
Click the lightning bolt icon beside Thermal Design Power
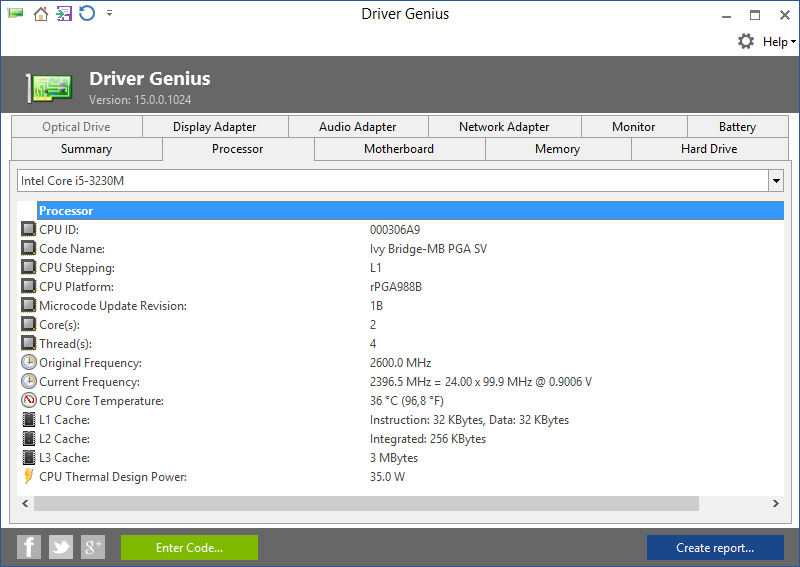click(29, 476)
